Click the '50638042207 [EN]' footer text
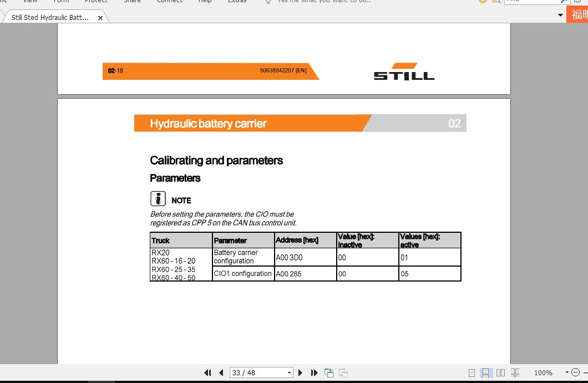The height and width of the screenshot is (383, 588). [283, 70]
